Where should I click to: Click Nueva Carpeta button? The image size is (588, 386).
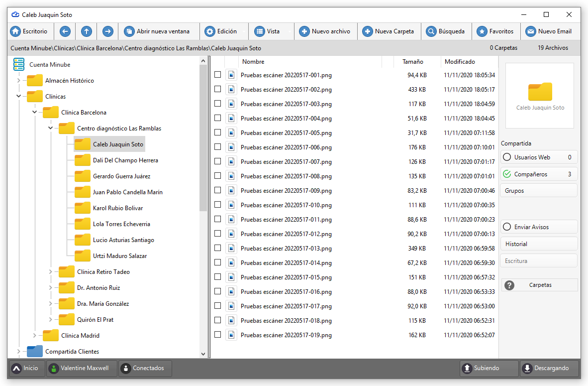(x=389, y=31)
